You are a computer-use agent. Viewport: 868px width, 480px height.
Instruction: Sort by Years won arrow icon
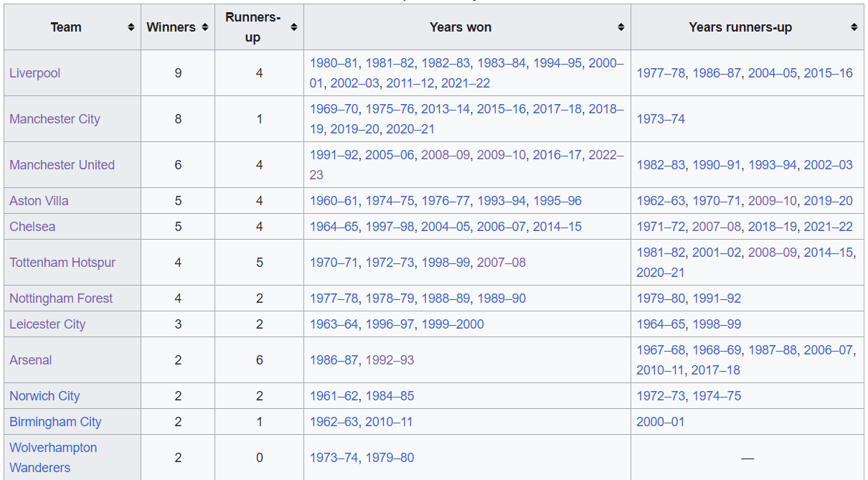pyautogui.click(x=621, y=27)
